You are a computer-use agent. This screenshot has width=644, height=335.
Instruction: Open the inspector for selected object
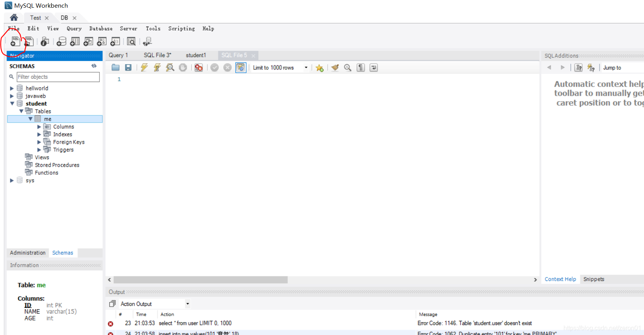pyautogui.click(x=45, y=41)
